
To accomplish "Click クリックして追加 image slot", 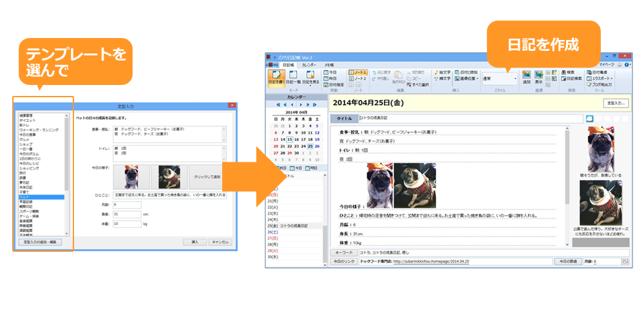I will tap(208, 176).
